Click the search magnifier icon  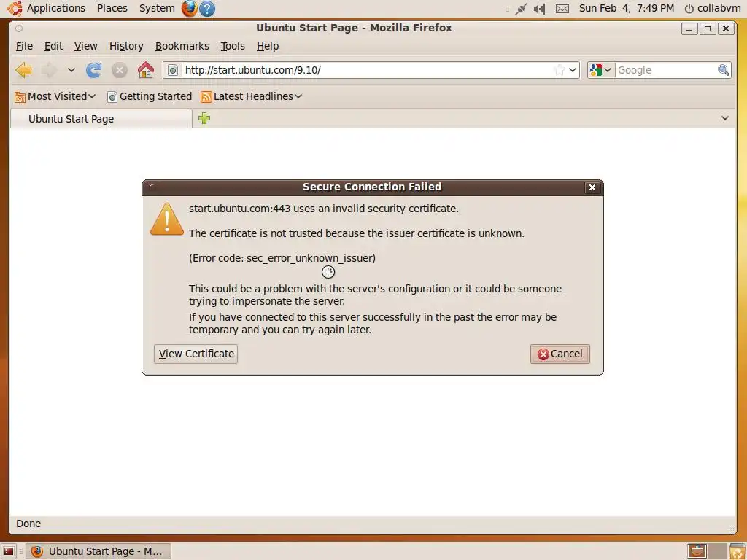724,70
